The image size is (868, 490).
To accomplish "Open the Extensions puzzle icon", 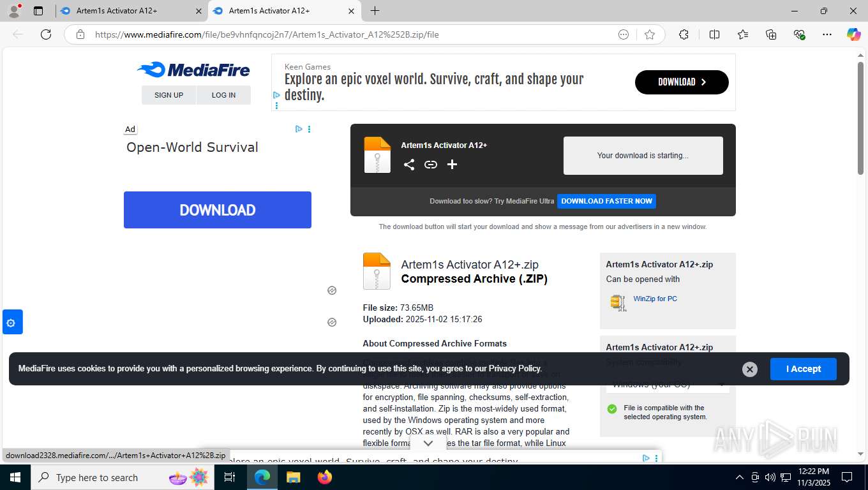I will coord(684,34).
